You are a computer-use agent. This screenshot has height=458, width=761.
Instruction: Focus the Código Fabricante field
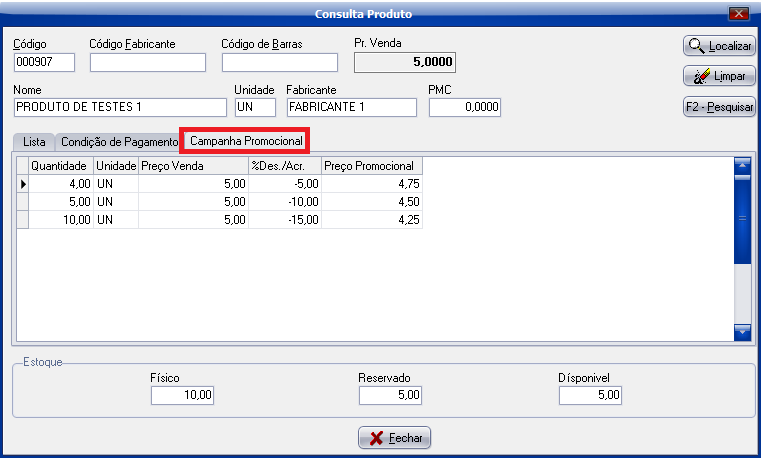pyautogui.click(x=147, y=63)
